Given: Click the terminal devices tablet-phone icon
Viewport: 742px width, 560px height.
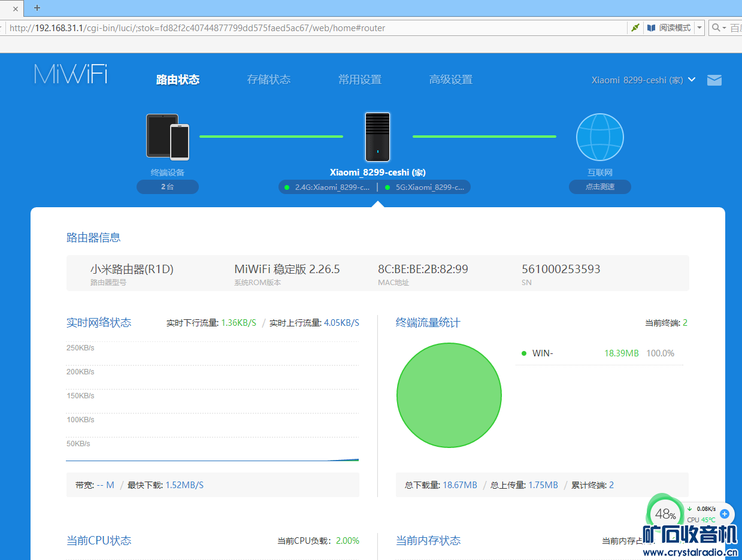Looking at the screenshot, I should click(168, 137).
